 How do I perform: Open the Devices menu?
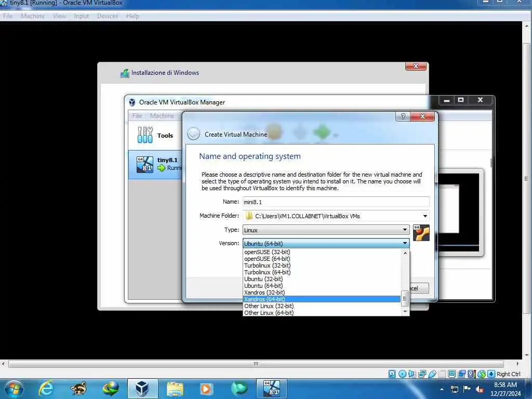click(107, 16)
